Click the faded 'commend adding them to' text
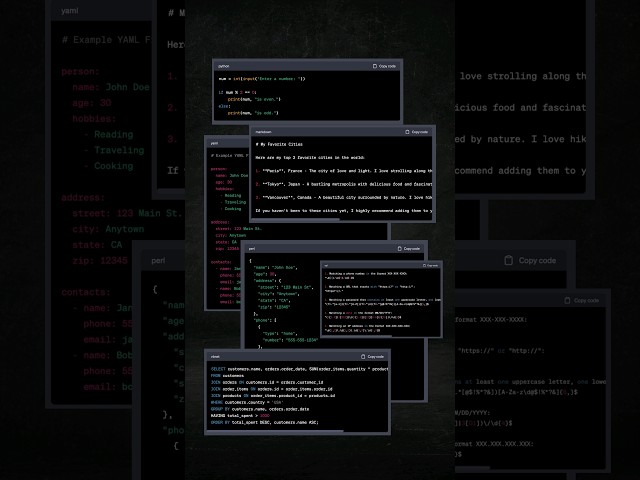The width and height of the screenshot is (640, 480). 520,171
